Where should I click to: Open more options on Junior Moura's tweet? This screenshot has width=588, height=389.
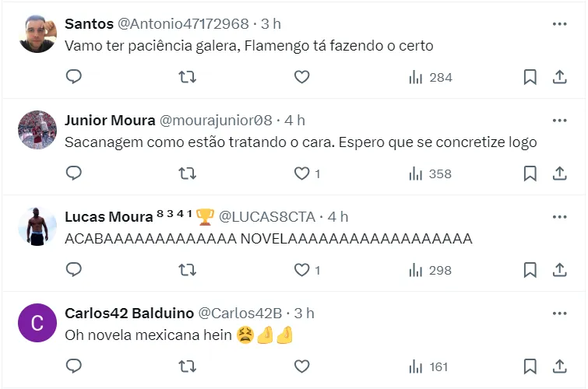pyautogui.click(x=559, y=121)
